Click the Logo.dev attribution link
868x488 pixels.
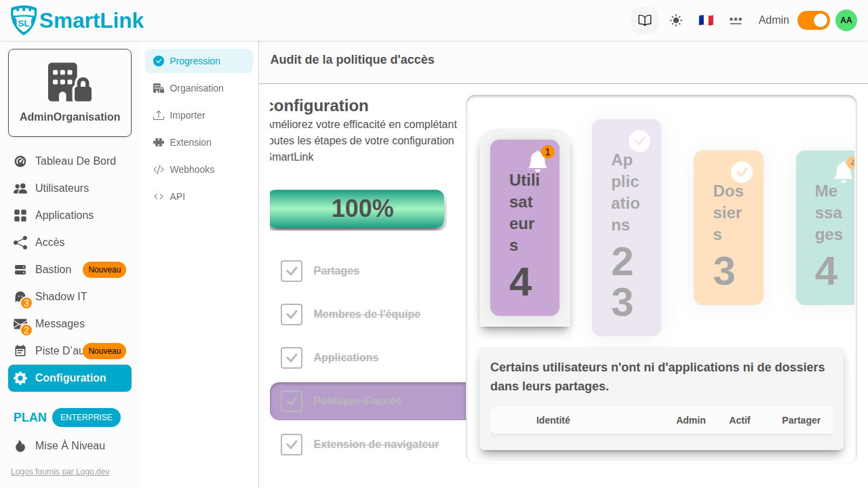coord(60,472)
